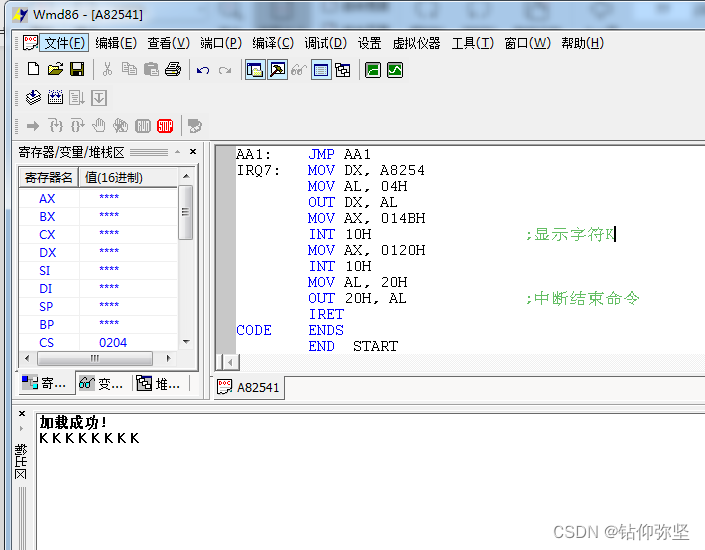This screenshot has height=550, width=705.
Task: Open a file using the folder icon
Action: coord(55,70)
